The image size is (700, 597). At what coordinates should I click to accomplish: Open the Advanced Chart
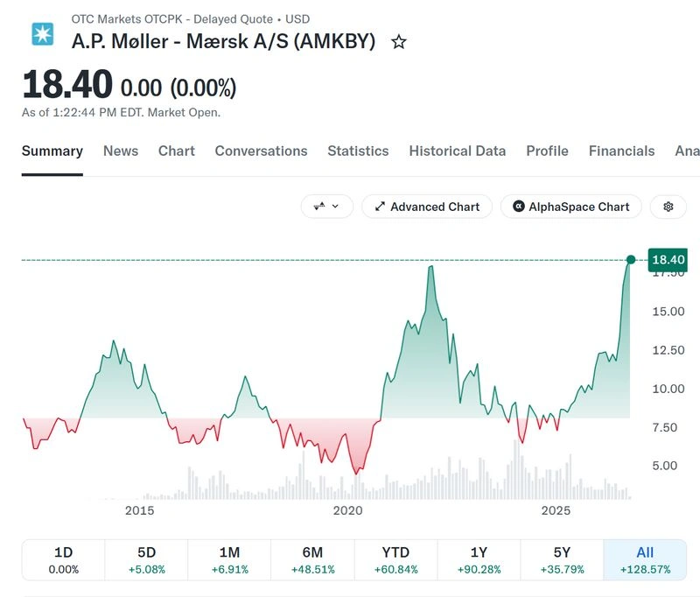pyautogui.click(x=427, y=207)
